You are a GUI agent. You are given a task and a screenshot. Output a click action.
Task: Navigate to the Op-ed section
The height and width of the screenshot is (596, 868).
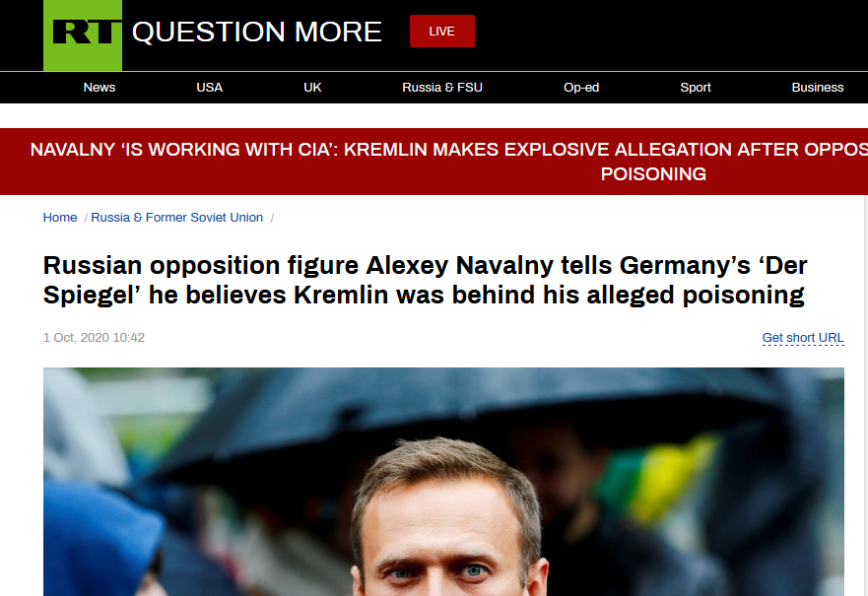pos(581,88)
